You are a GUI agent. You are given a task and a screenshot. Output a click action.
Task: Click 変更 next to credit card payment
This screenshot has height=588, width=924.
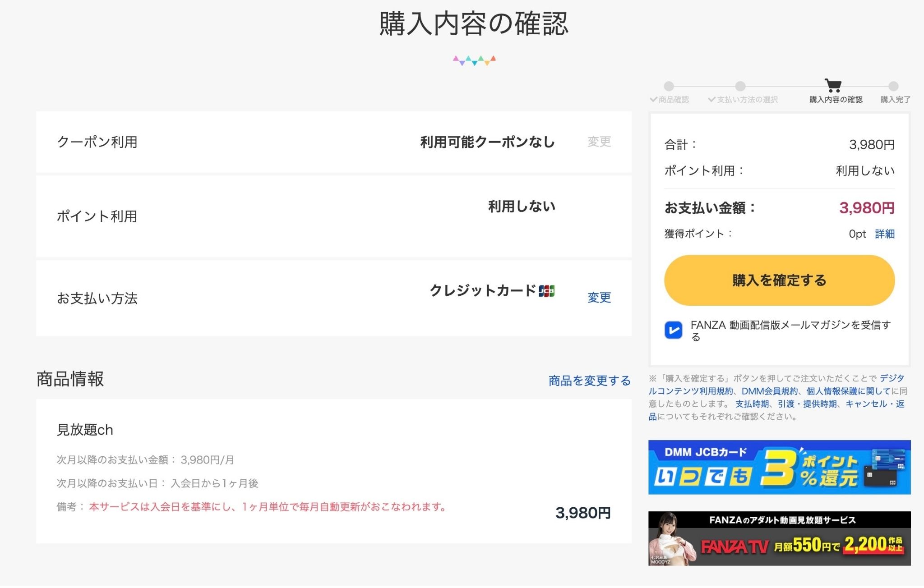click(x=599, y=298)
